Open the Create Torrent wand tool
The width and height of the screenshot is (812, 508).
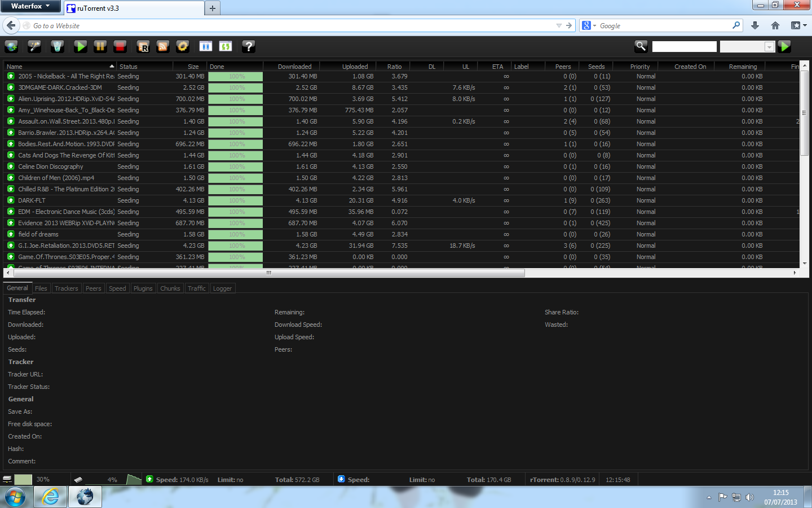pyautogui.click(x=34, y=46)
